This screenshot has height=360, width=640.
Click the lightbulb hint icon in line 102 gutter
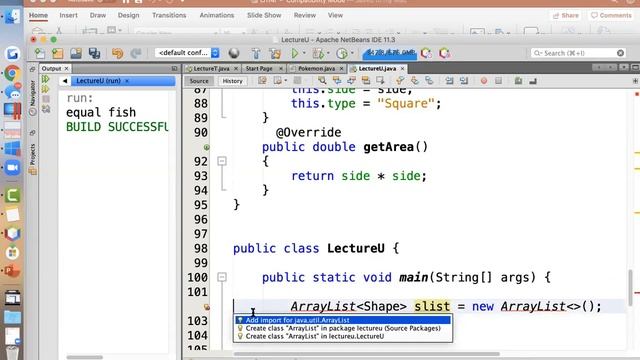pos(207,307)
